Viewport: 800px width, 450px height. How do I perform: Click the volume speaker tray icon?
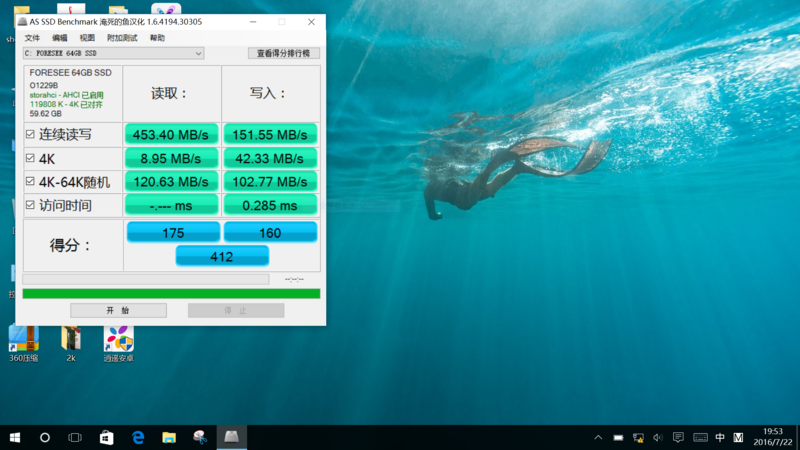pyautogui.click(x=657, y=437)
